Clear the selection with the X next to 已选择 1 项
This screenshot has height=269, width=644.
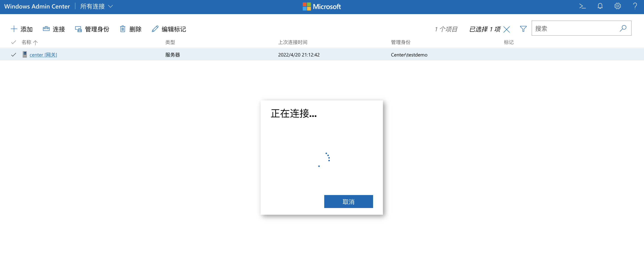pos(507,29)
